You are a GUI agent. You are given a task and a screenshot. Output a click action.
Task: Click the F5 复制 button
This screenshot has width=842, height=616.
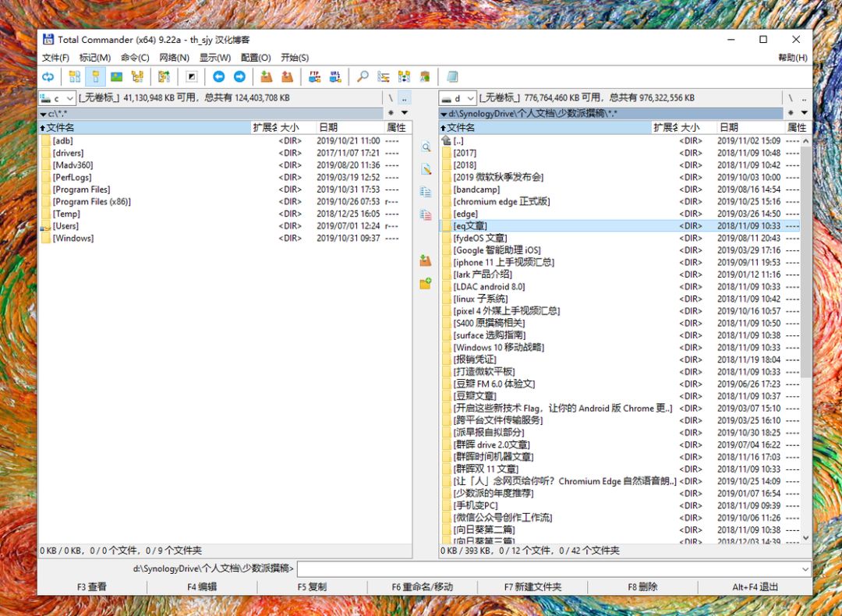click(x=312, y=587)
